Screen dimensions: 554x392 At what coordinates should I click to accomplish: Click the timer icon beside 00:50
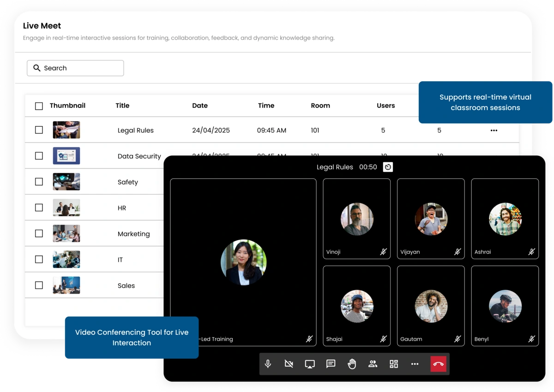pyautogui.click(x=387, y=167)
